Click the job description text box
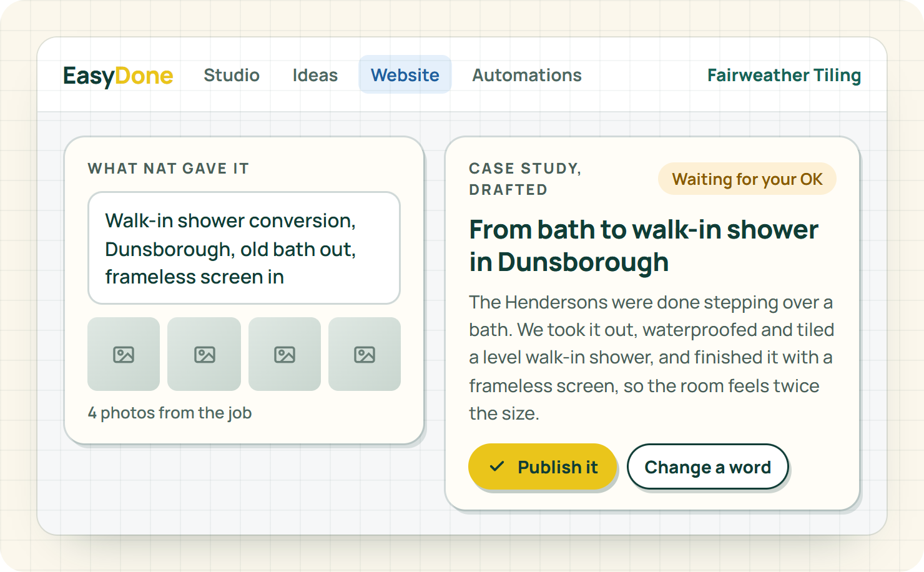 (244, 248)
